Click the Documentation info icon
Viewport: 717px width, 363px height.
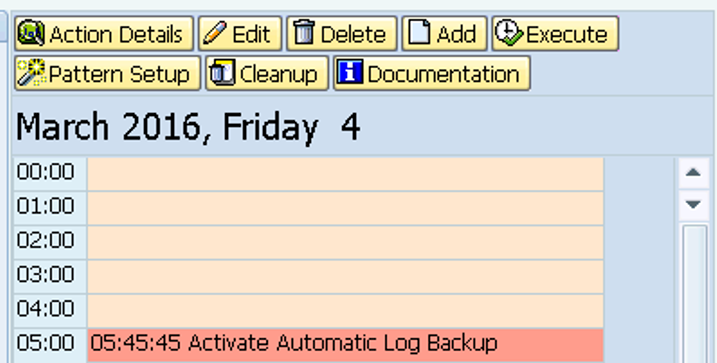pyautogui.click(x=350, y=72)
